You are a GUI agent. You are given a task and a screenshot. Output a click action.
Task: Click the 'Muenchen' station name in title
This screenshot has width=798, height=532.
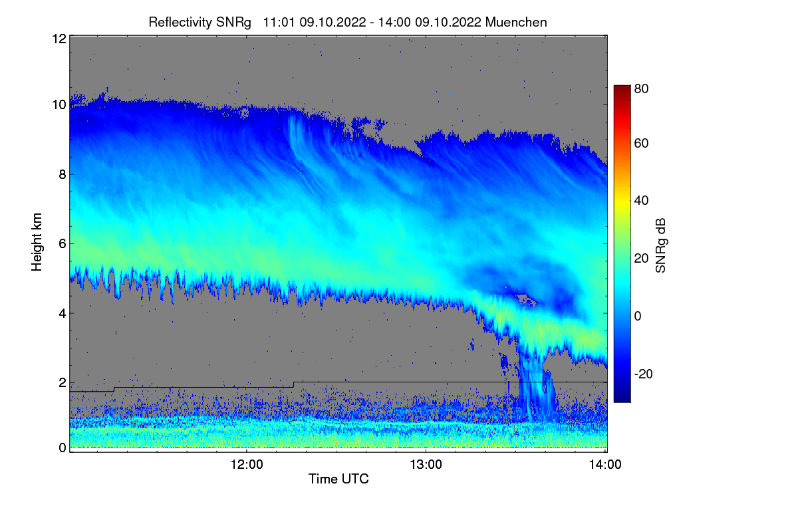pyautogui.click(x=517, y=22)
